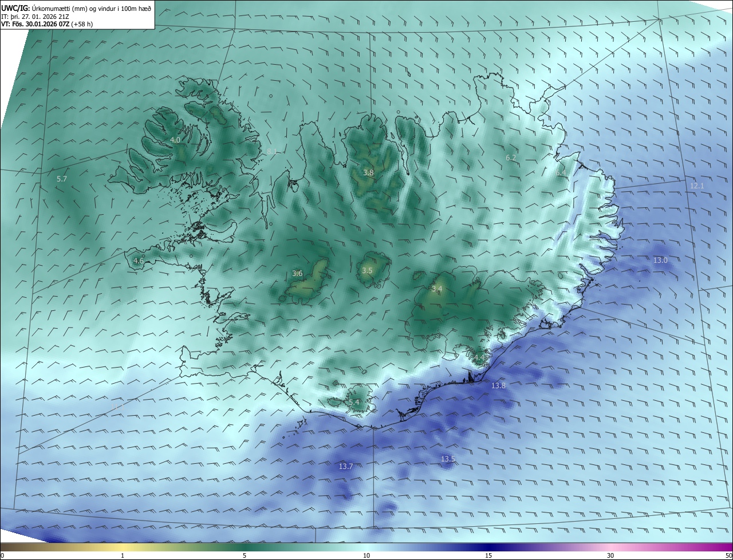The image size is (733, 560).
Task: Click the valid time line 'VT: Fös. 30.01.2026 07Z (+58 h)'
Action: point(47,24)
